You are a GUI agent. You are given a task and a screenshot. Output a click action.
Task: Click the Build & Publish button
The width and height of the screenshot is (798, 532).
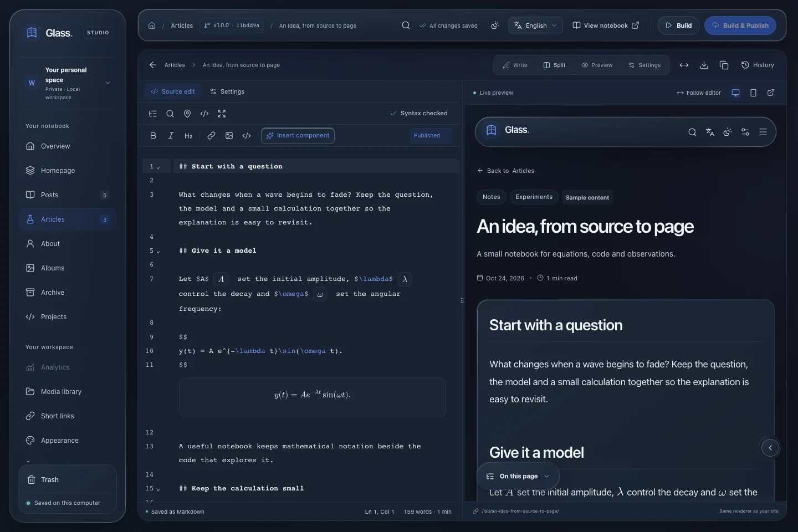(x=740, y=25)
